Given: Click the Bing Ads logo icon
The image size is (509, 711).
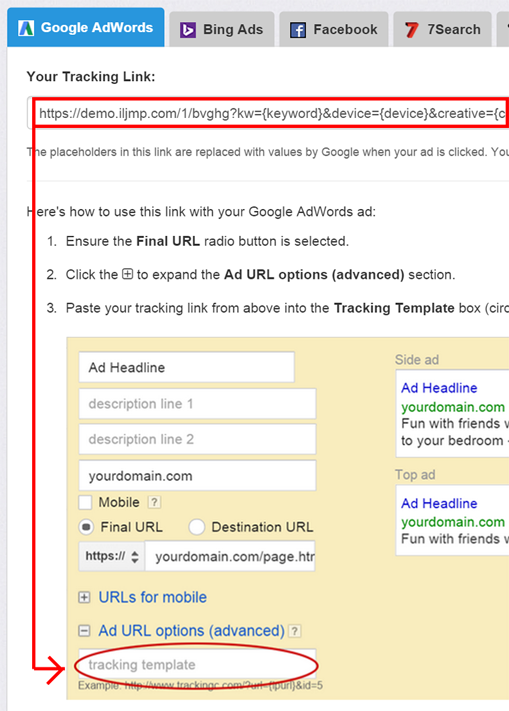Looking at the screenshot, I should 188,30.
